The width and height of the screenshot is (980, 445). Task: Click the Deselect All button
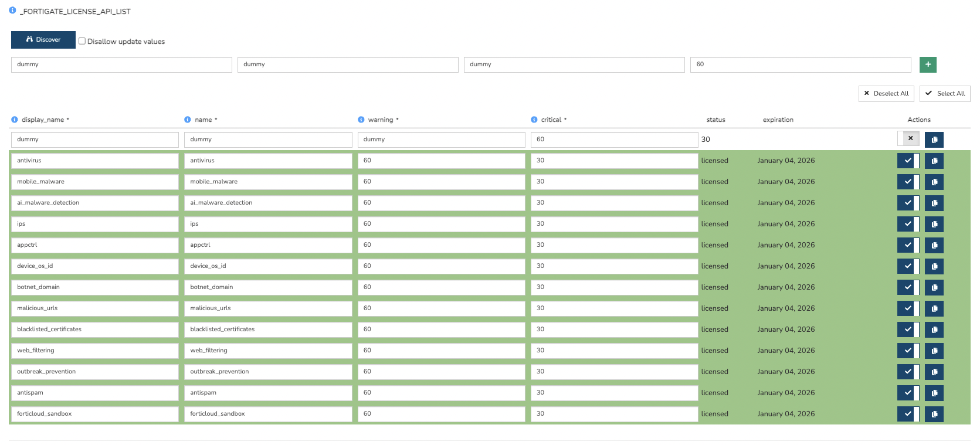886,94
